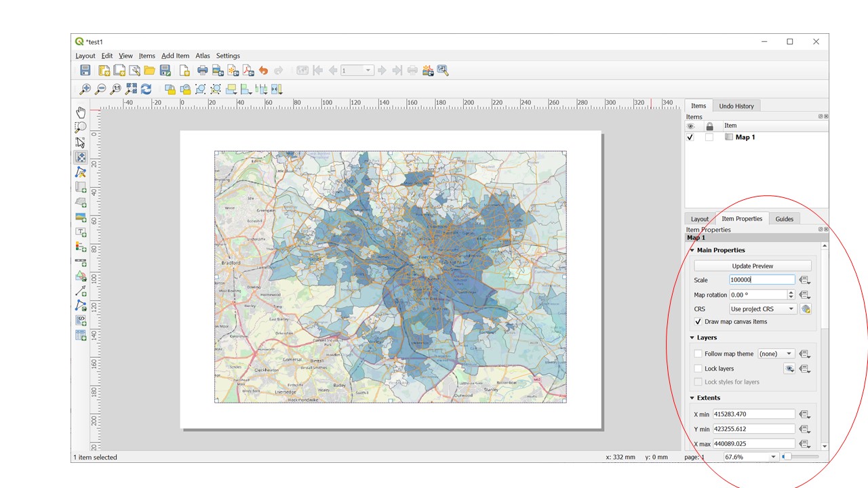Click the Scale input field
The image size is (868, 488).
point(762,280)
